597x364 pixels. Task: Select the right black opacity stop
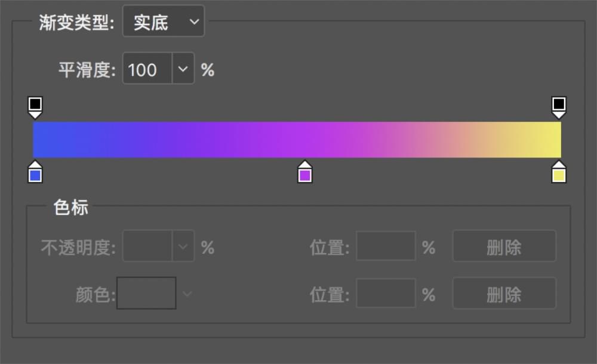point(558,106)
